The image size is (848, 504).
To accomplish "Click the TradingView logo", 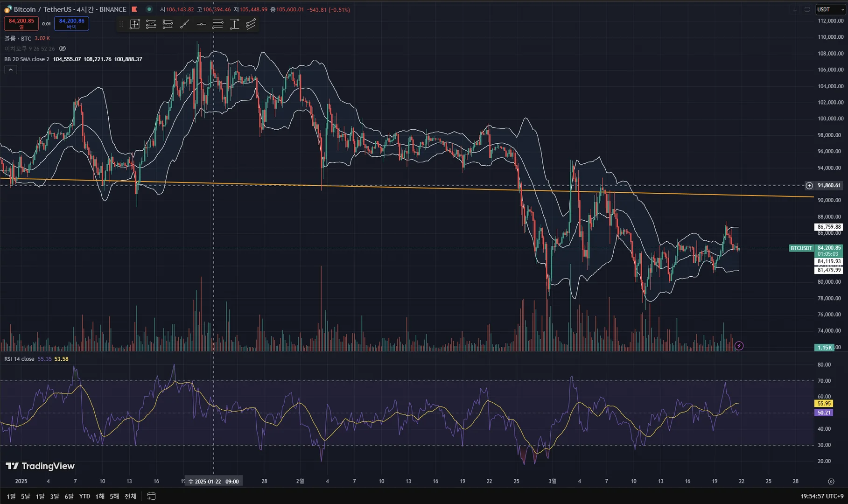I will coord(40,466).
